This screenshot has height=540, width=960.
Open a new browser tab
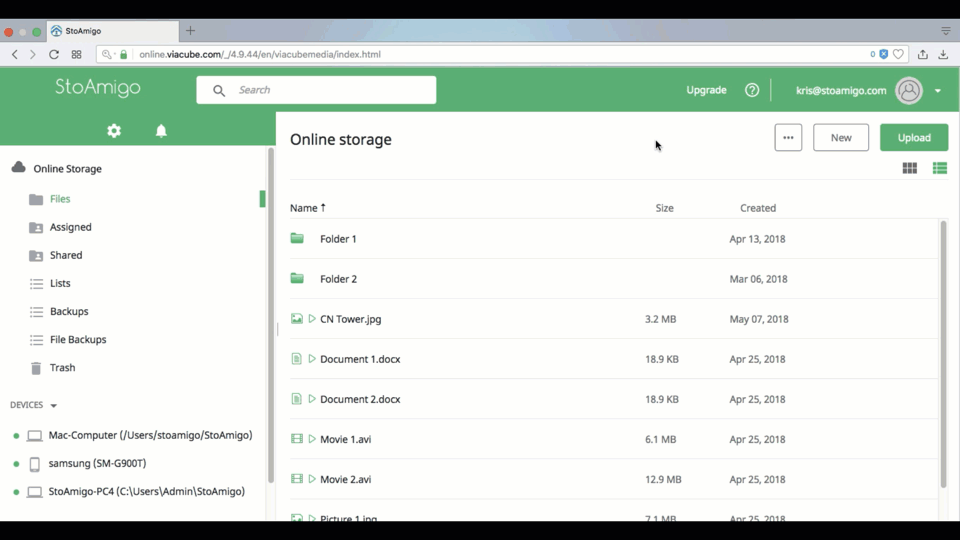pos(190,31)
